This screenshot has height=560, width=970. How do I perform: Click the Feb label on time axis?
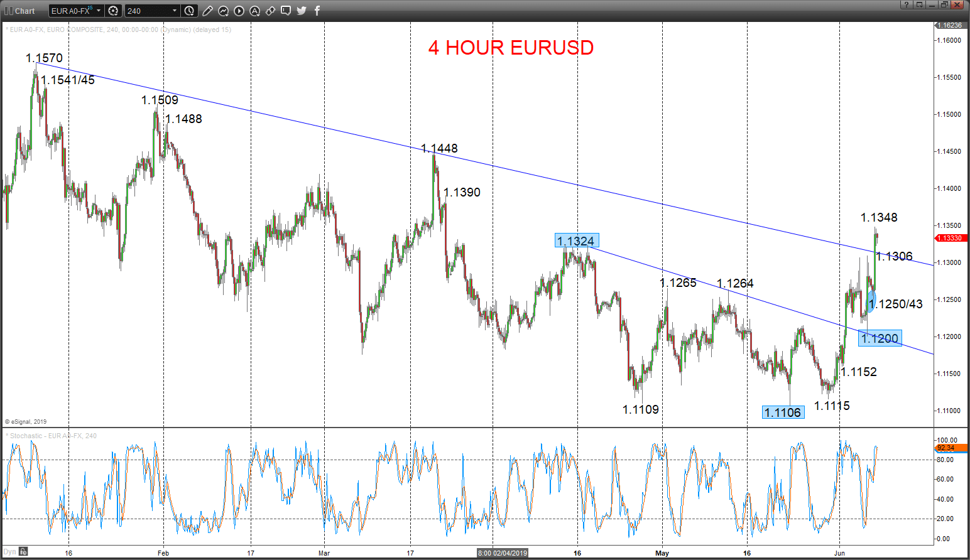coord(163,553)
